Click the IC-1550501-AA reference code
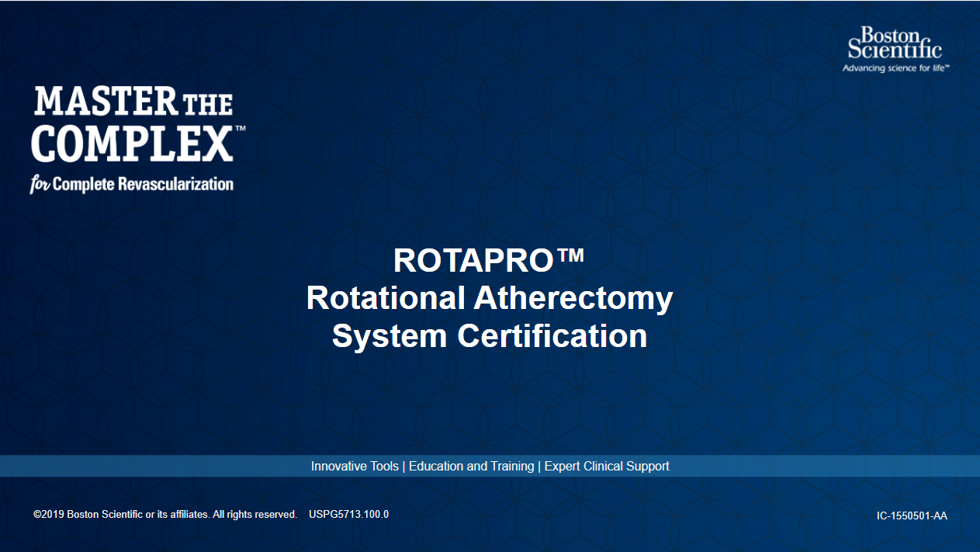This screenshot has width=980, height=552. (913, 516)
